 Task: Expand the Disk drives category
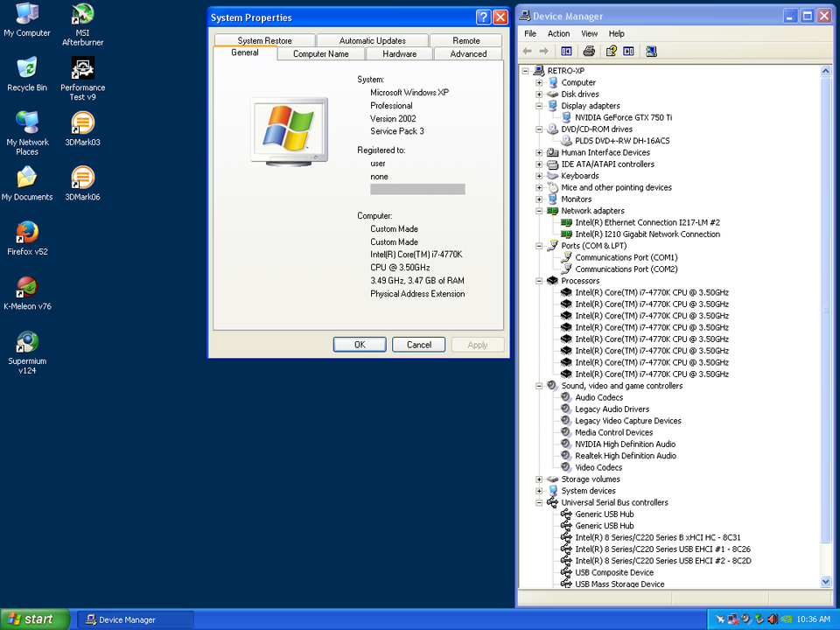(x=540, y=94)
